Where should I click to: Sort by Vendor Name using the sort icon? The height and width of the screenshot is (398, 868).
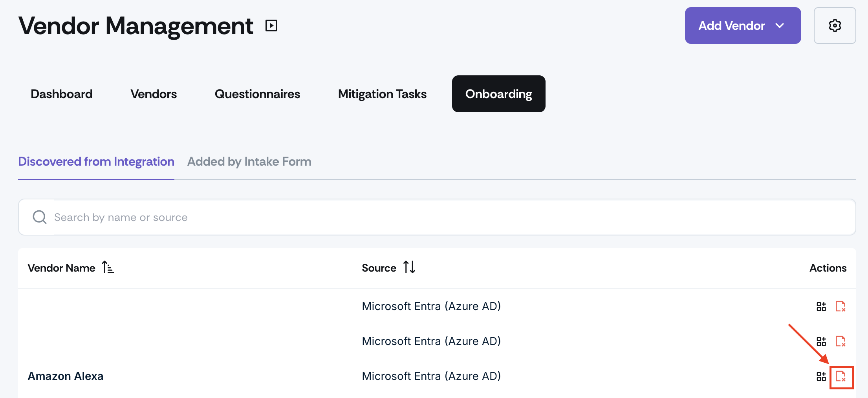pos(108,267)
